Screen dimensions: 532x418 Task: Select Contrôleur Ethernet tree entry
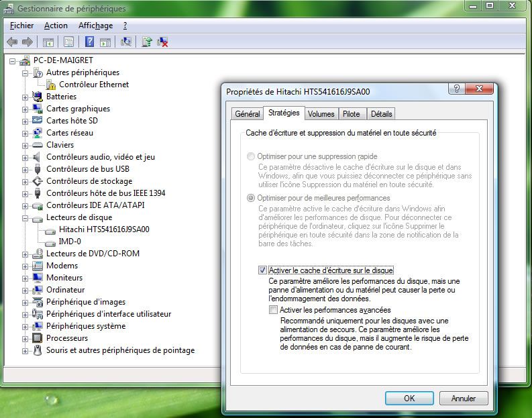(x=94, y=85)
